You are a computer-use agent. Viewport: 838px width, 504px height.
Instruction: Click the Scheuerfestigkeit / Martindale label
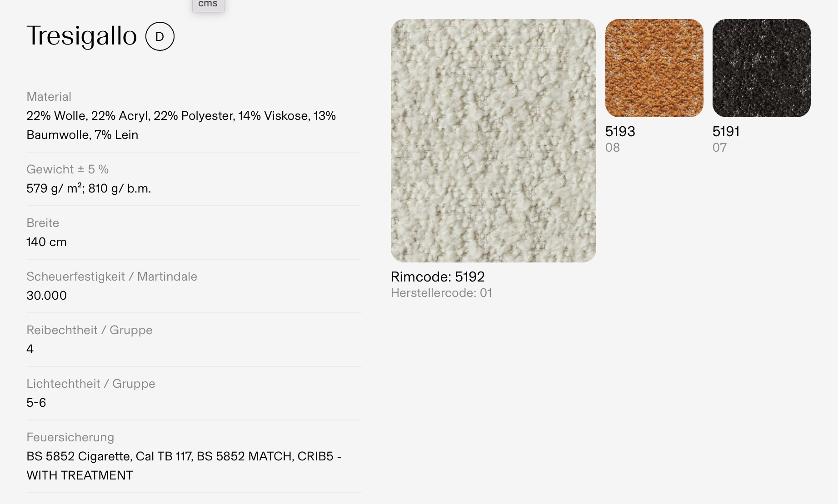(x=112, y=277)
